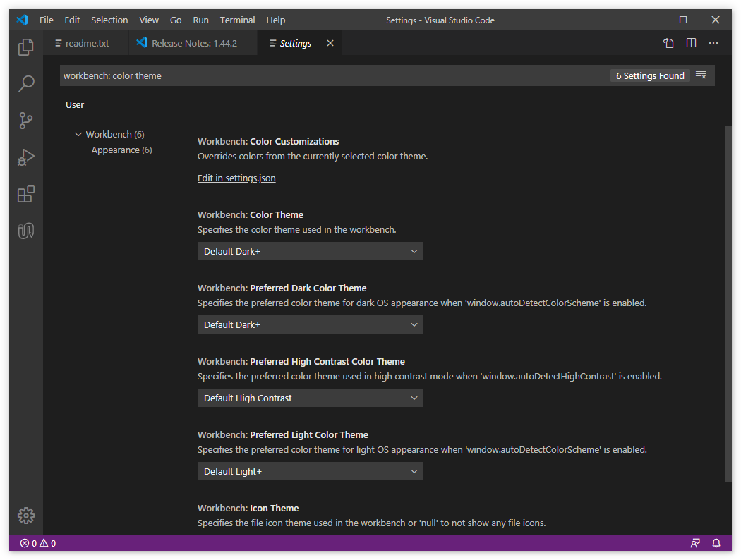The height and width of the screenshot is (560, 741).
Task: Open the Terminal menu
Action: pos(237,20)
